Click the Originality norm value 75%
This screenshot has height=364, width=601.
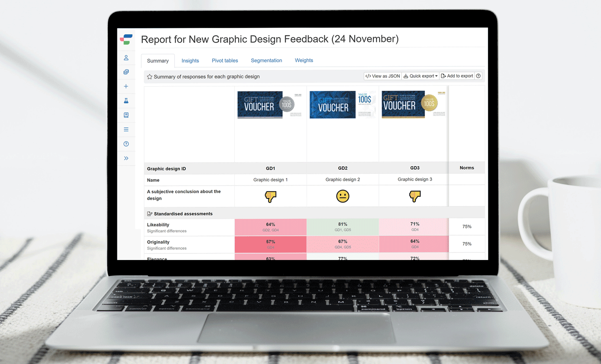click(467, 244)
